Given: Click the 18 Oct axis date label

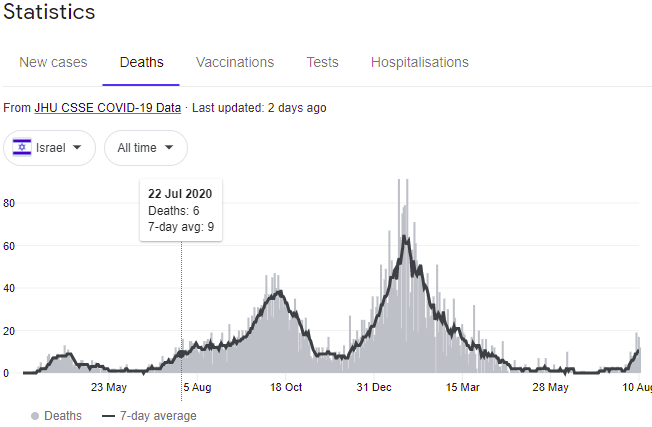Looking at the screenshot, I should (286, 387).
